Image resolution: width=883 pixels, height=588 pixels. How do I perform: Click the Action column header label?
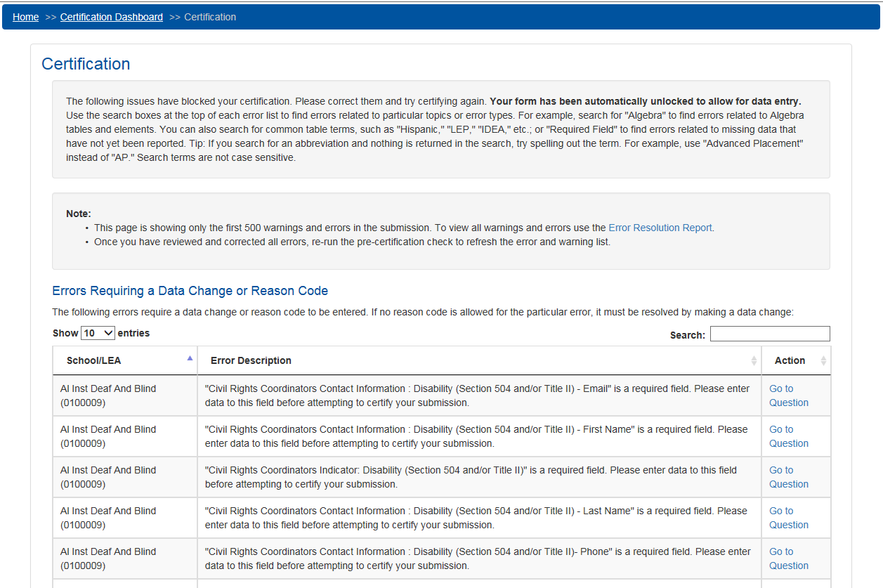(x=790, y=360)
